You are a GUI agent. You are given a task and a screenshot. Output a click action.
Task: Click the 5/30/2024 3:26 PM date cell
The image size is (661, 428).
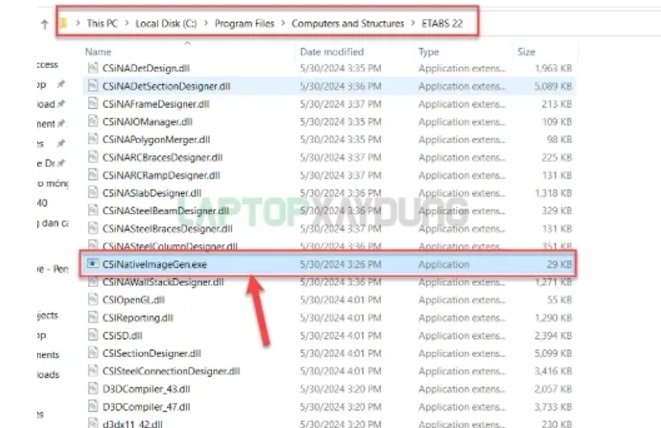coord(341,264)
